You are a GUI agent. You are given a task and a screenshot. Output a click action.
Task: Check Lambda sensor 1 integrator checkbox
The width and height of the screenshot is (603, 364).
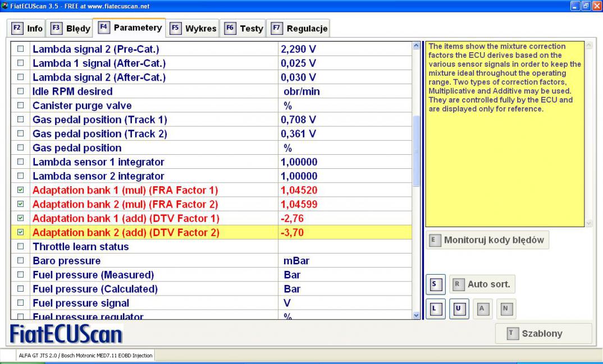(20, 162)
